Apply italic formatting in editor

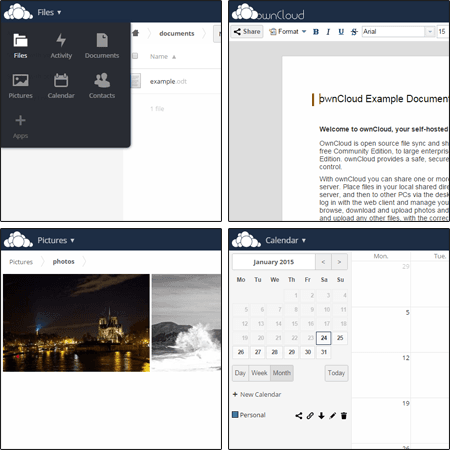tap(328, 32)
